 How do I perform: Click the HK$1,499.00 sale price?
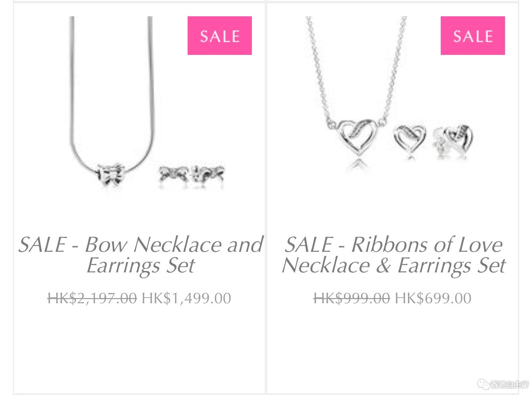[x=186, y=298]
